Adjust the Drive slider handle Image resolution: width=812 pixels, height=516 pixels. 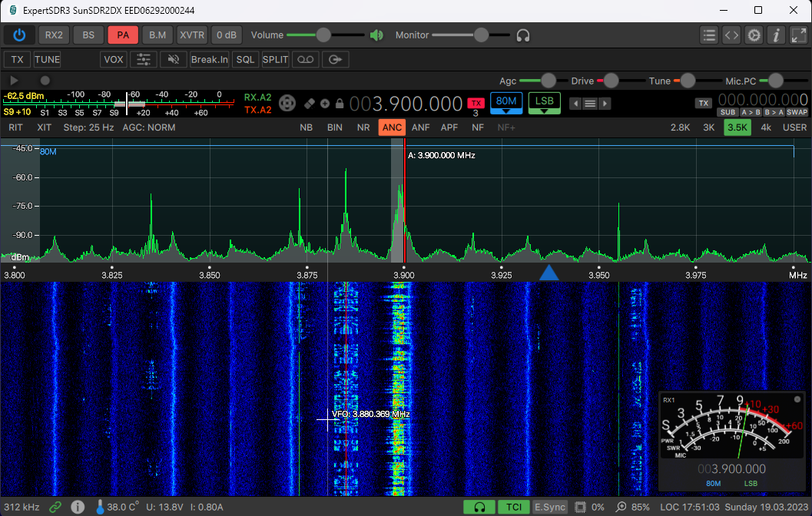(x=611, y=81)
